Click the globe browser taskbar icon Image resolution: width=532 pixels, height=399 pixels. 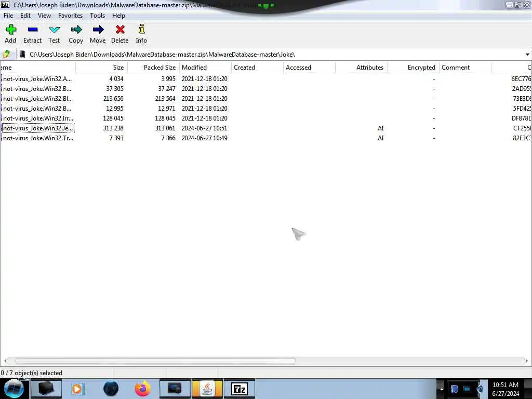pos(111,389)
